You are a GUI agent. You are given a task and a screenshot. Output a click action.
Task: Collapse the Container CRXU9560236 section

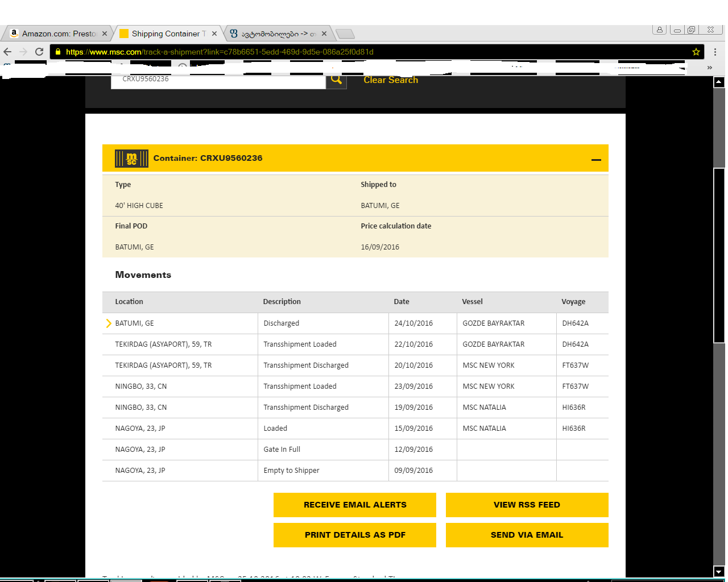596,160
